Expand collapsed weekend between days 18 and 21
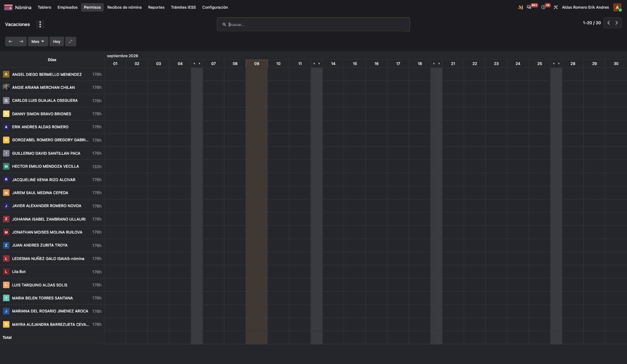Screen dimensions: 627x364 point(436,64)
